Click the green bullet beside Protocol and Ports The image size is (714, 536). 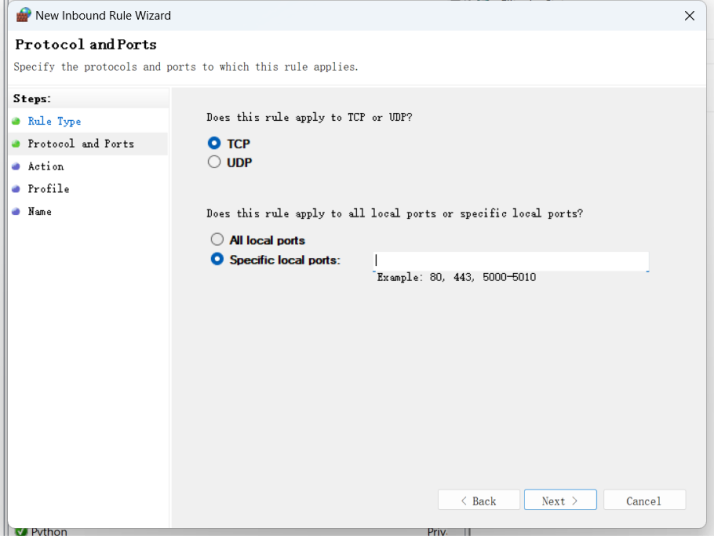point(16,144)
